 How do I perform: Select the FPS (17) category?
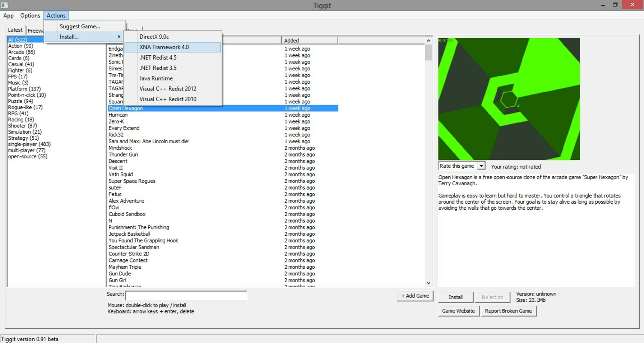(x=18, y=77)
